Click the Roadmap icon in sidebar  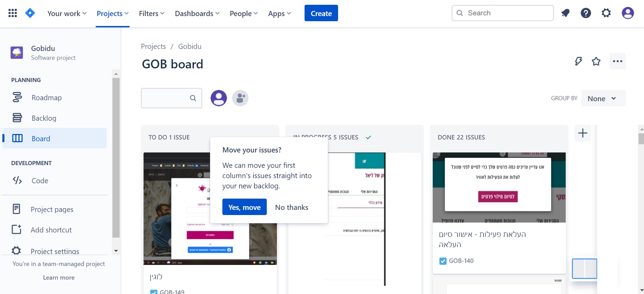pyautogui.click(x=17, y=97)
